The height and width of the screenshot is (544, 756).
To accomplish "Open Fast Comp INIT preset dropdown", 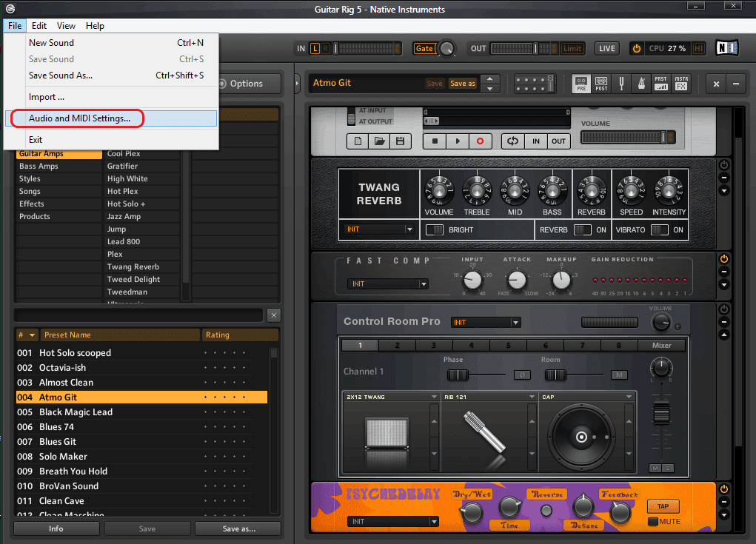I will click(x=388, y=283).
